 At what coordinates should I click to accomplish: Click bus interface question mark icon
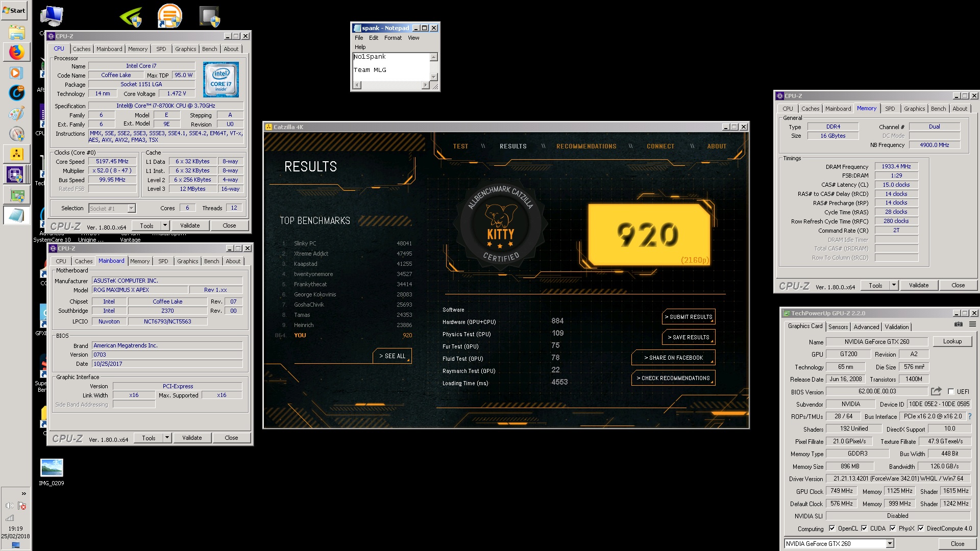970,416
